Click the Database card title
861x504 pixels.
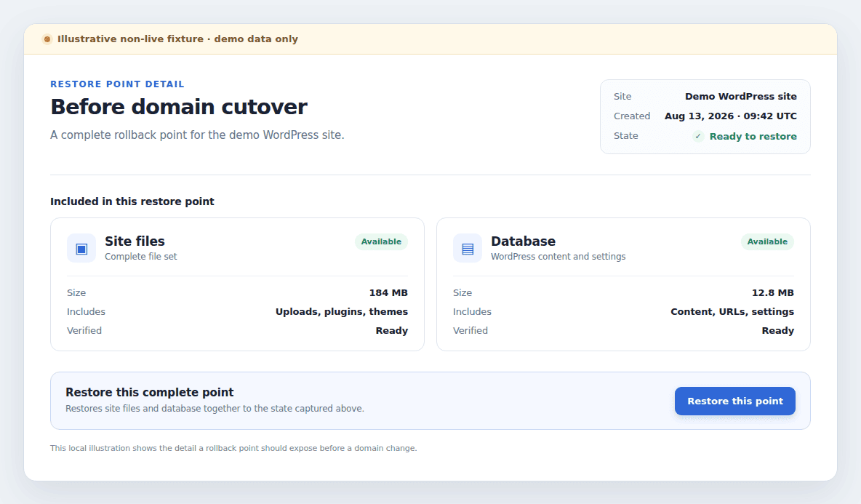[523, 241]
